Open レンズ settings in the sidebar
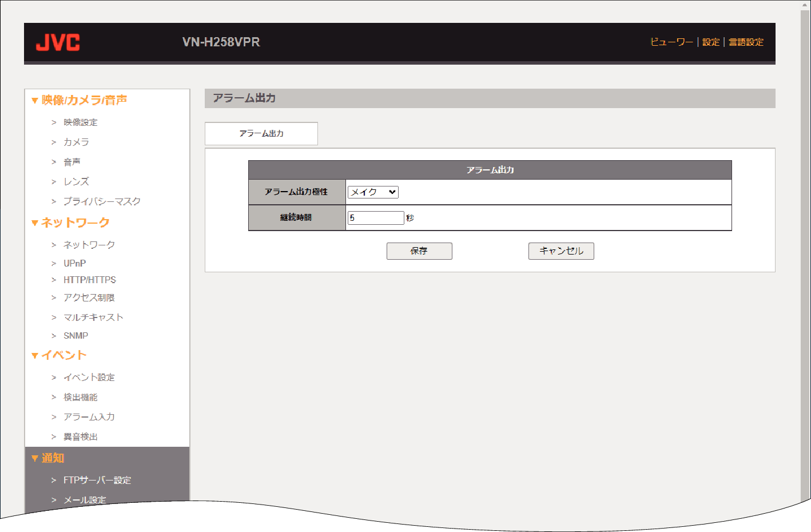811x532 pixels. pyautogui.click(x=76, y=181)
